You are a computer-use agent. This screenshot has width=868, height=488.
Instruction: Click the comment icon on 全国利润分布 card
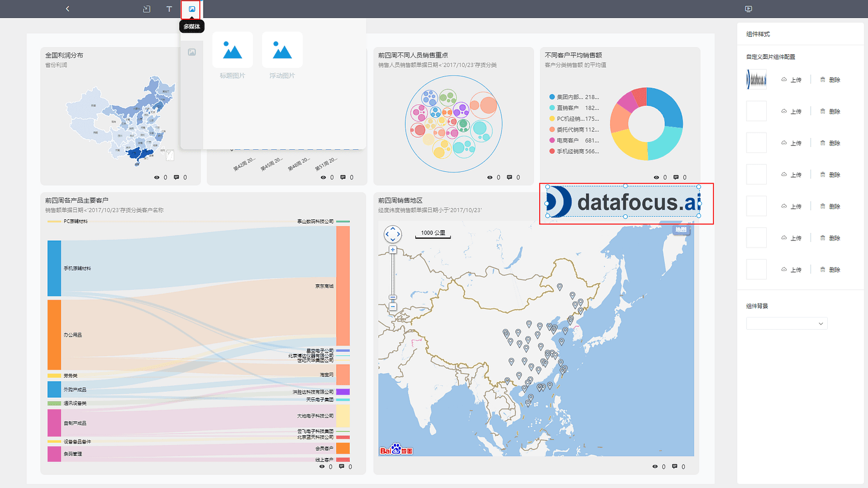pyautogui.click(x=177, y=177)
